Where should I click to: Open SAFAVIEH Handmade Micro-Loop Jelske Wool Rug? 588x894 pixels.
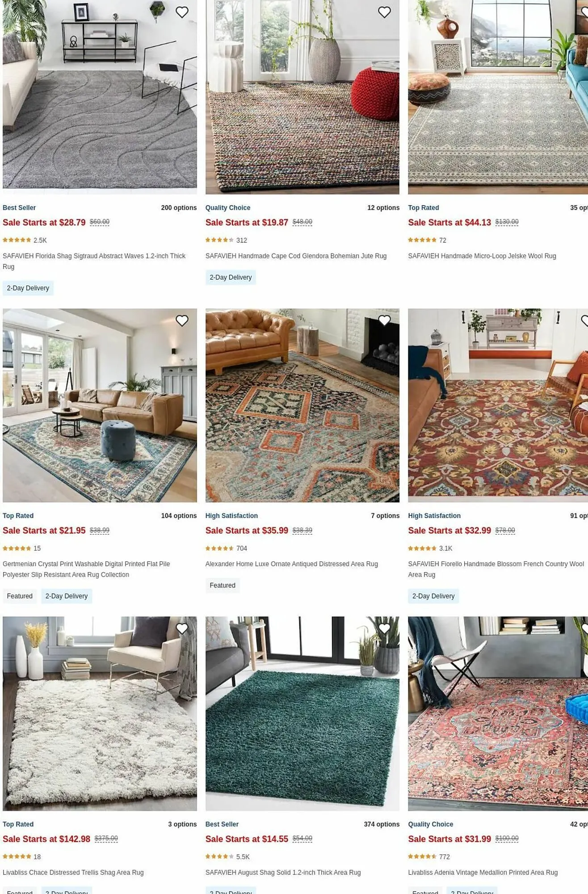click(x=482, y=256)
